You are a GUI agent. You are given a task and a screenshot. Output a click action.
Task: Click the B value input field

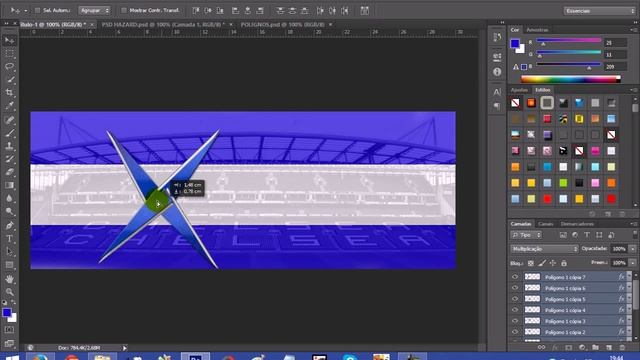[x=616, y=67]
